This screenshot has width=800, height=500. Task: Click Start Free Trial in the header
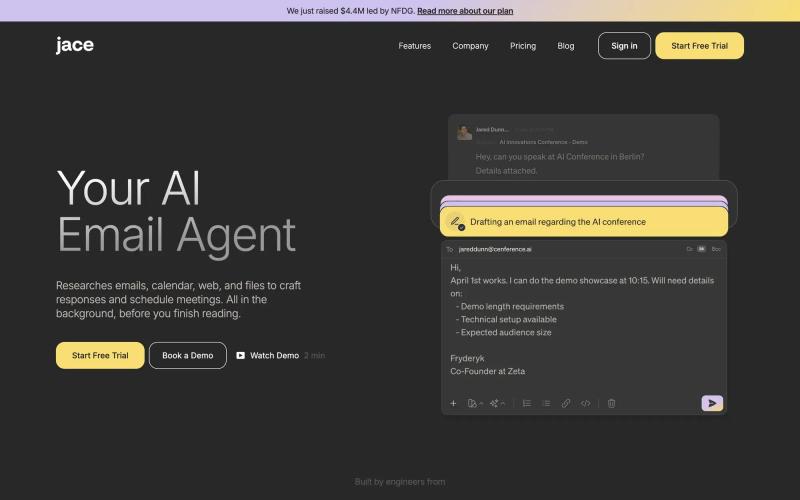point(699,46)
